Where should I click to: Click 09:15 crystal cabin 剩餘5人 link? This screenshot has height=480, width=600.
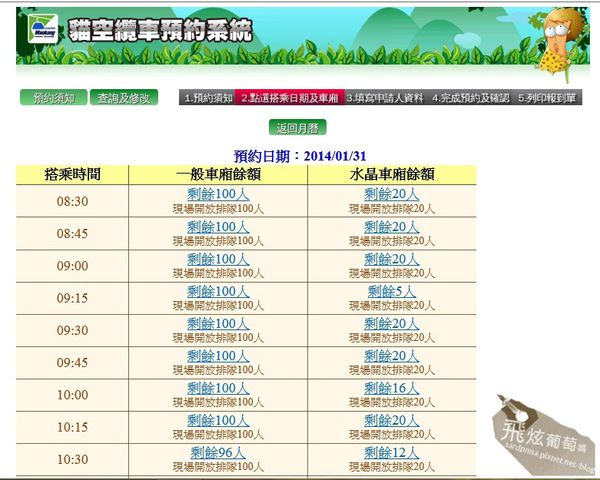[391, 291]
